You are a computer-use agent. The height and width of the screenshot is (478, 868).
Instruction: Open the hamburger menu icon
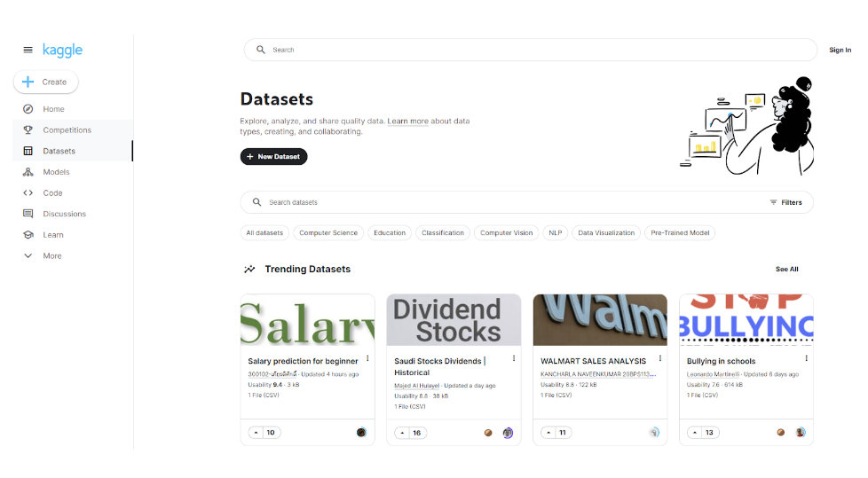[x=28, y=50]
